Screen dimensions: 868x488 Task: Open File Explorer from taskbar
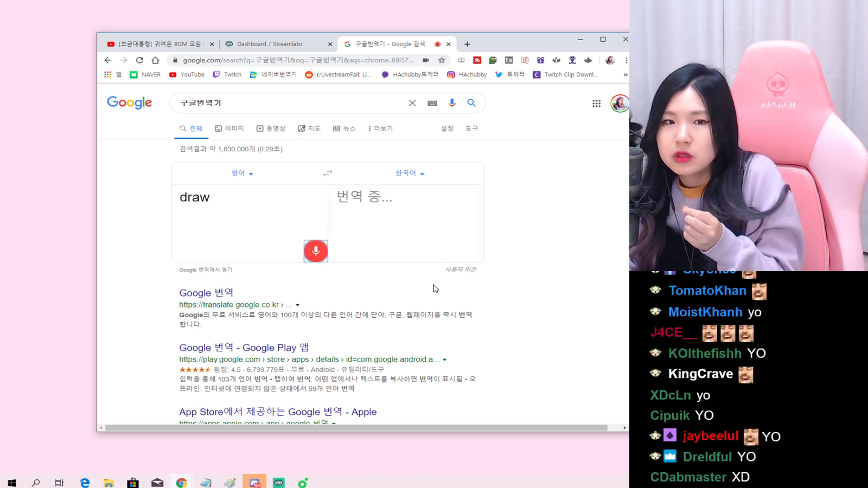click(x=108, y=483)
